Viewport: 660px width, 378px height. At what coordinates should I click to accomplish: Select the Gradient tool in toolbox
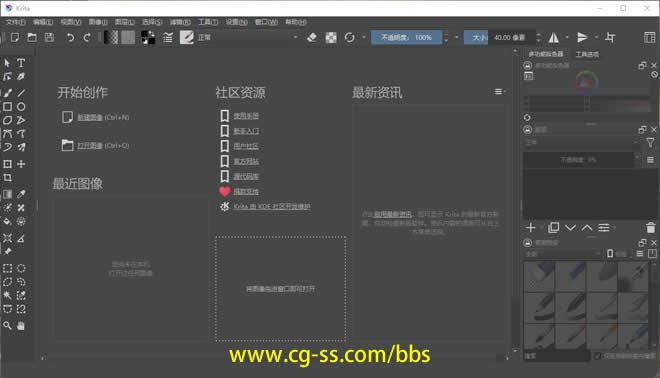pos(7,194)
